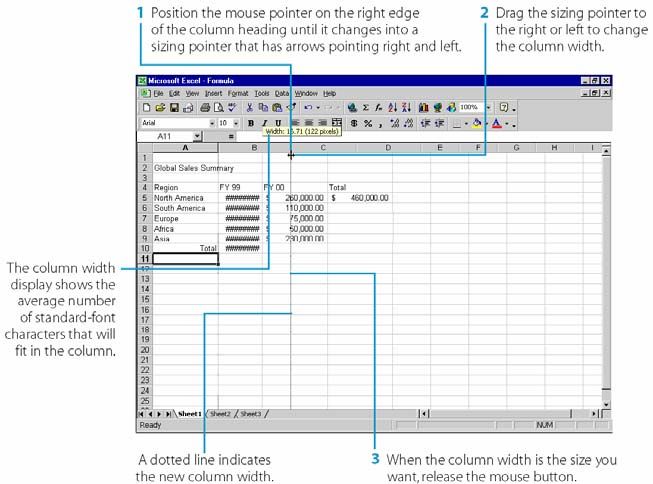The width and height of the screenshot is (653, 484).
Task: Expand the Undo history dropdown arrow
Action: tap(318, 108)
